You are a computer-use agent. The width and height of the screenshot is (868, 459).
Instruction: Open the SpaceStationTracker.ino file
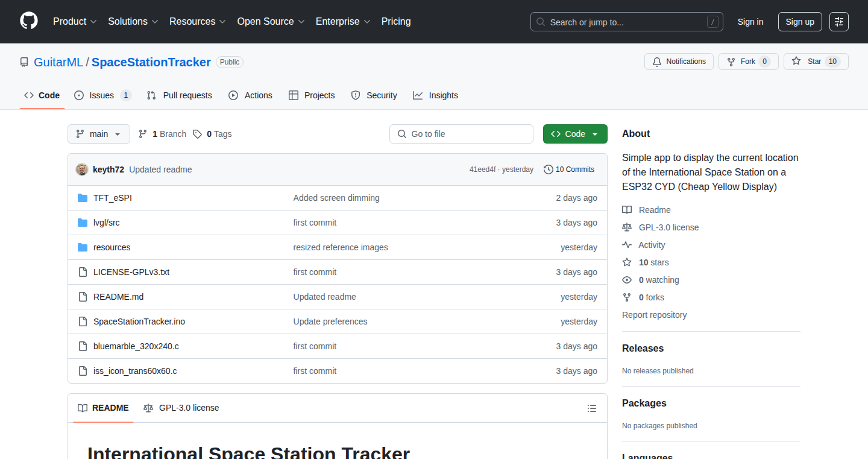[x=139, y=321]
